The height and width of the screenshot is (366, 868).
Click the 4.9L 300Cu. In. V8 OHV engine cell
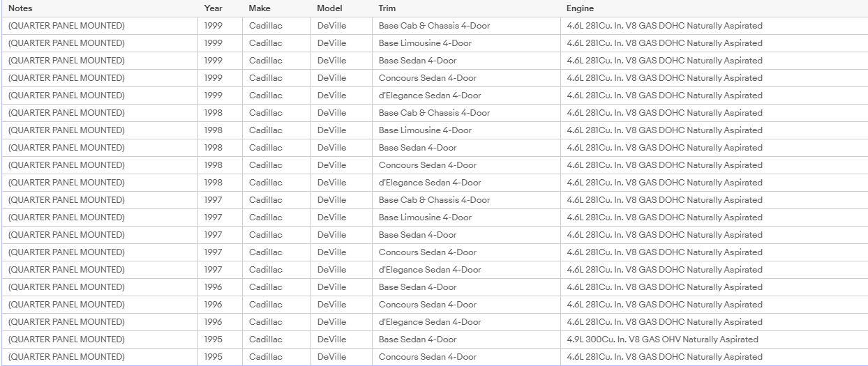click(714, 340)
